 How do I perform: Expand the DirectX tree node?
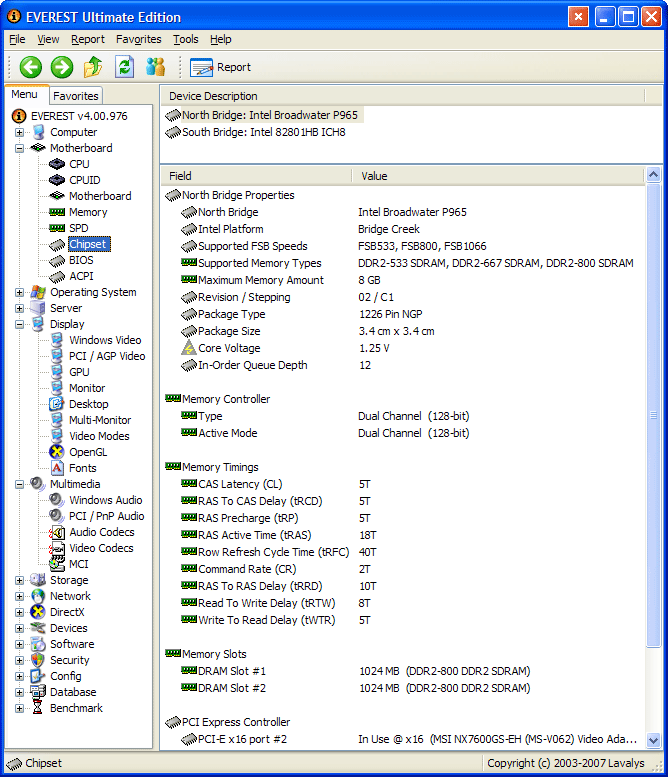coord(19,612)
